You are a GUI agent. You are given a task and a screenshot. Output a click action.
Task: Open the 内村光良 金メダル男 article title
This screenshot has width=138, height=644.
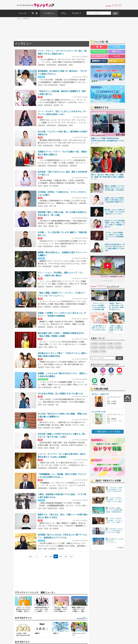click(62, 435)
